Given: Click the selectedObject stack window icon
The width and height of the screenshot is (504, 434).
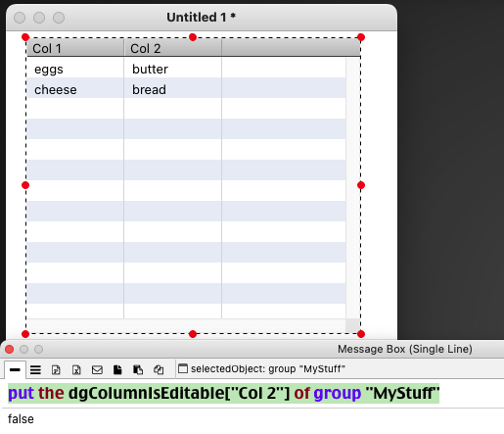Looking at the screenshot, I should click(x=183, y=368).
